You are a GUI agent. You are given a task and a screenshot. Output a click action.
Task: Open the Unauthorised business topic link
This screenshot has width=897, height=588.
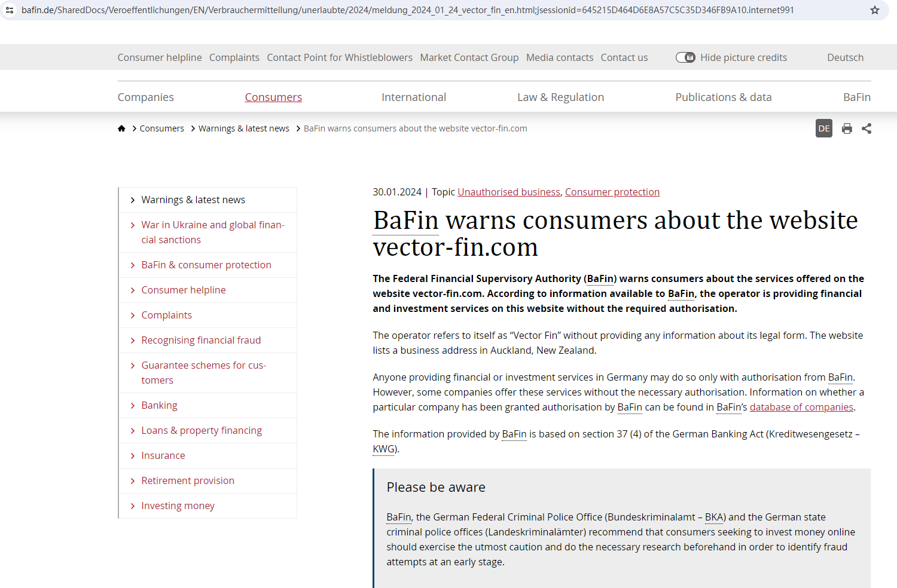508,192
